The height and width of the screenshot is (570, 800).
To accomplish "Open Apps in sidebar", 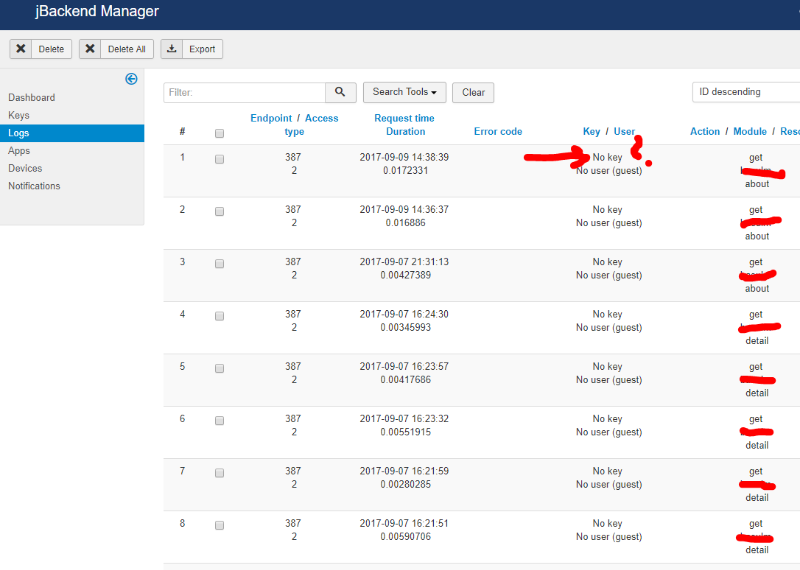I will pyautogui.click(x=19, y=151).
